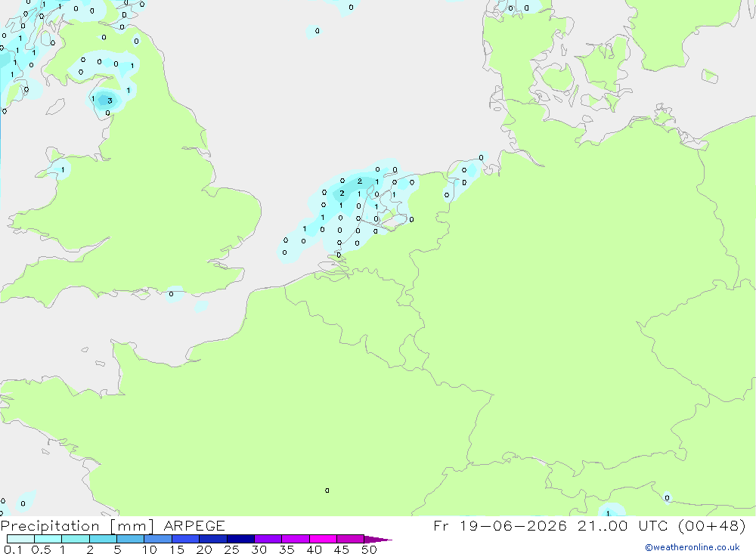Screen dimensions: 756x554
Task: Select the 45–50 mm legend swatch
Action: pos(351,539)
